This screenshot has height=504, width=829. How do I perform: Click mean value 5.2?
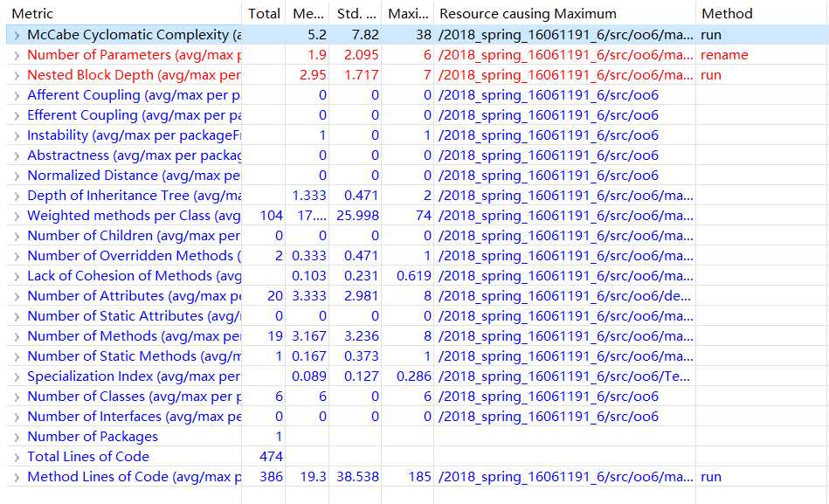(x=317, y=35)
